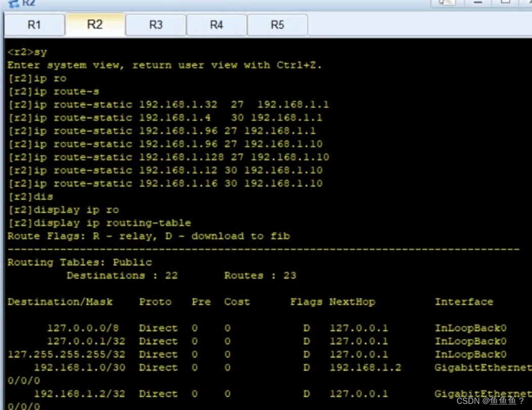Screen dimensions: 532x410
Task: Click the Proto column header
Action: tap(155, 302)
